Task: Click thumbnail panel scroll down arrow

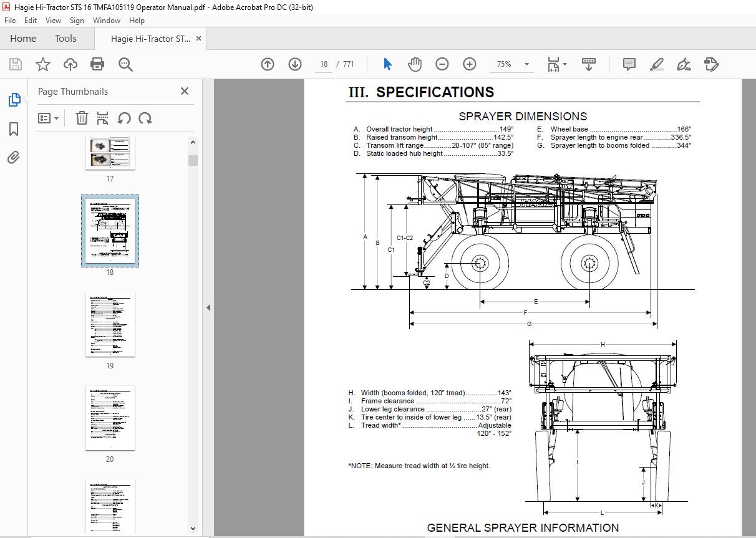Action: [x=193, y=529]
